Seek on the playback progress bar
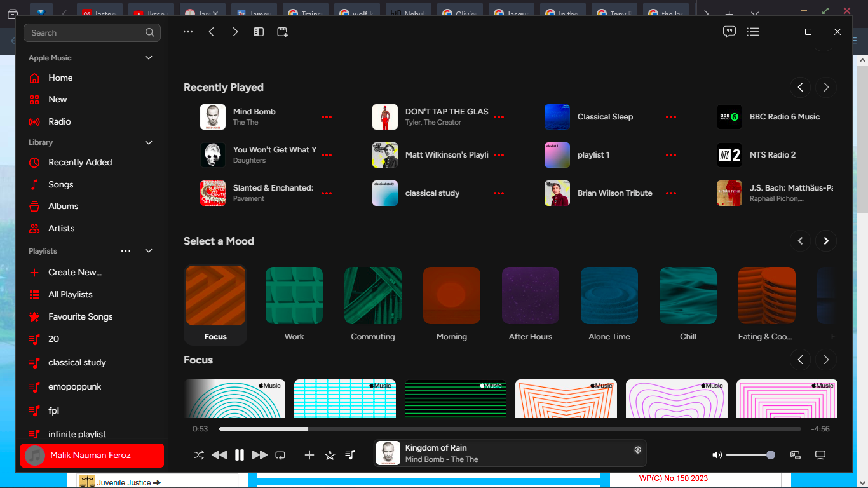868x488 pixels. pyautogui.click(x=510, y=429)
